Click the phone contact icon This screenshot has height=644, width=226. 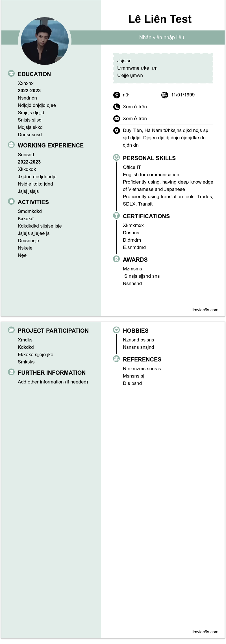117,107
